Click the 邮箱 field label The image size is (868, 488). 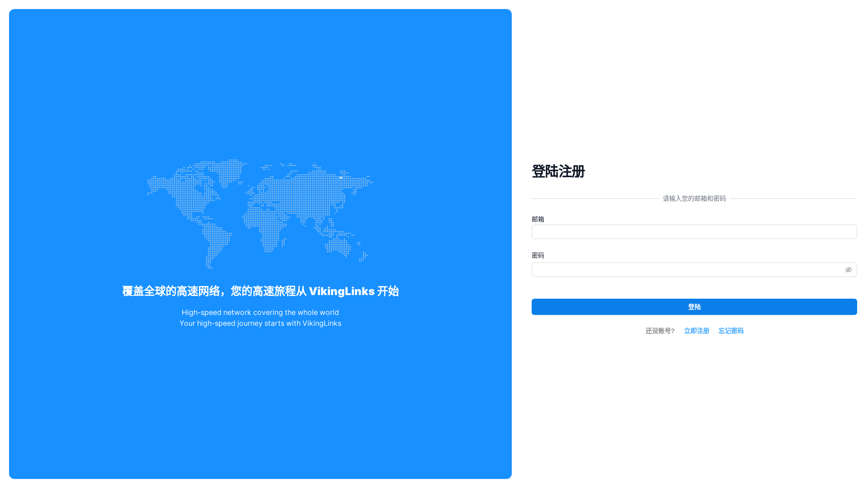(x=538, y=219)
